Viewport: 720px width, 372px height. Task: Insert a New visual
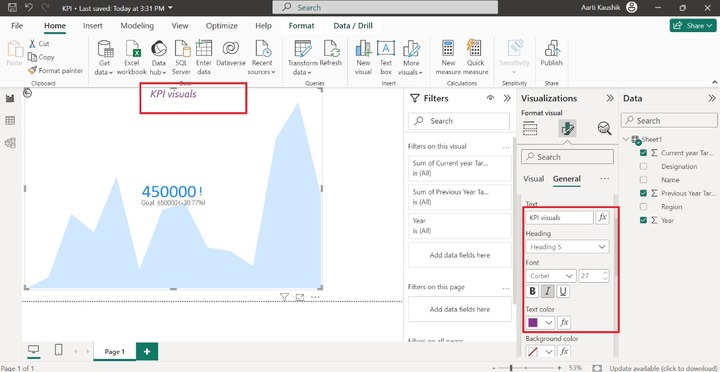363,57
